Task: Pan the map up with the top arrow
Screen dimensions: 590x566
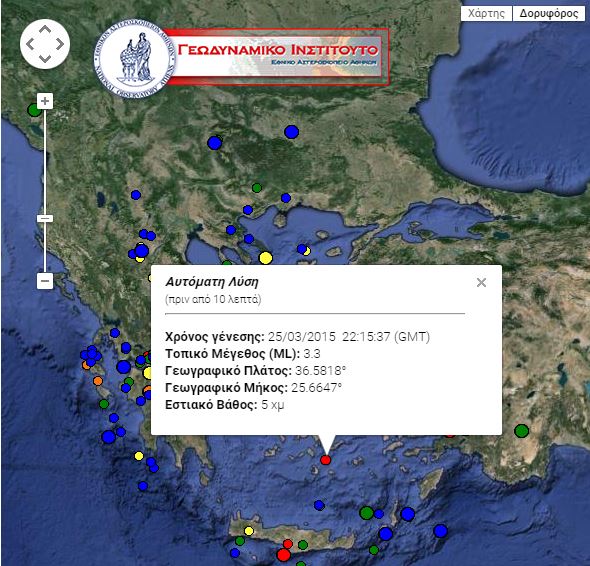Action: click(x=45, y=30)
